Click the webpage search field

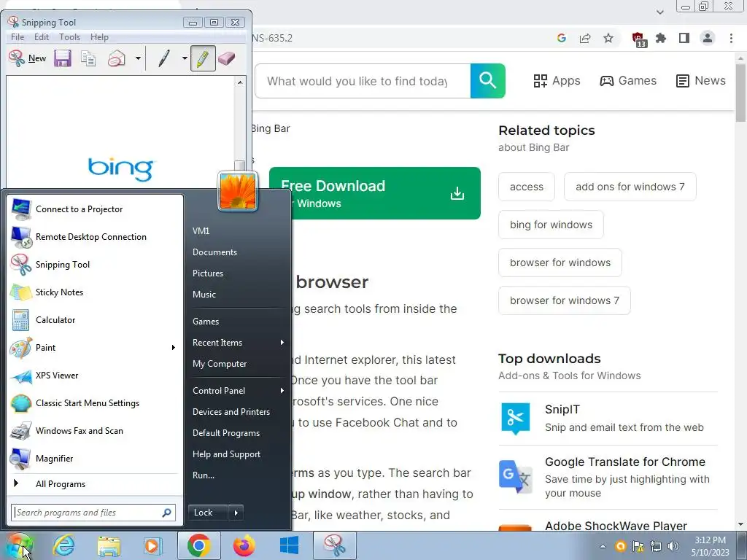pos(363,81)
